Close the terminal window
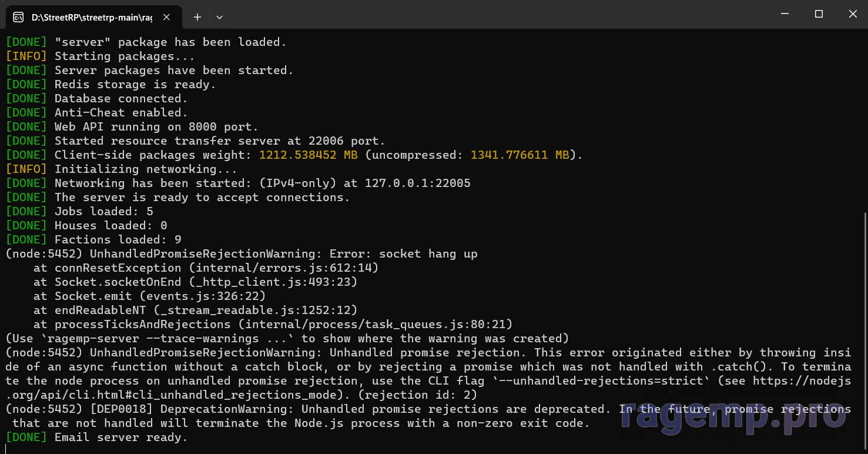Viewport: 868px width, 454px height. [852, 14]
